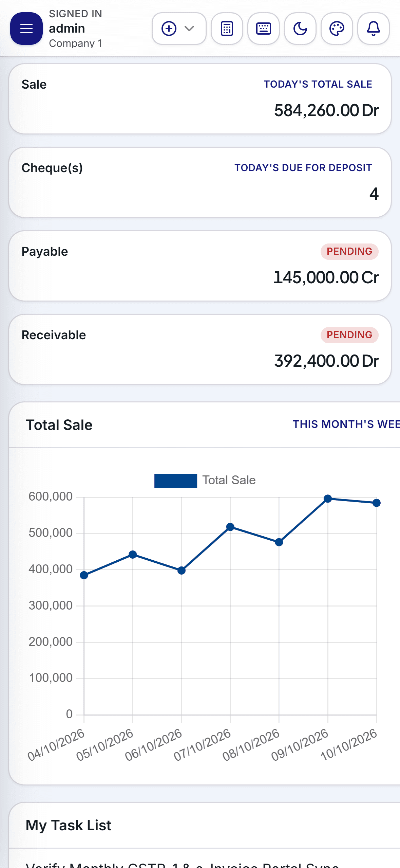Viewport: 400px width, 868px height.
Task: Click TODAY'S TOTAL SALE label
Action: [x=318, y=84]
